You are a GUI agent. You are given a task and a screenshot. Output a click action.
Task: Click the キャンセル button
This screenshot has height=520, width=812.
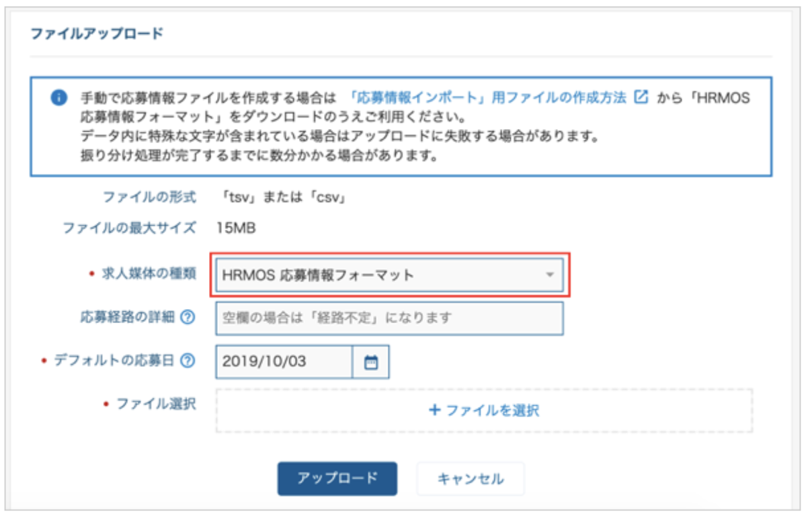tap(471, 479)
